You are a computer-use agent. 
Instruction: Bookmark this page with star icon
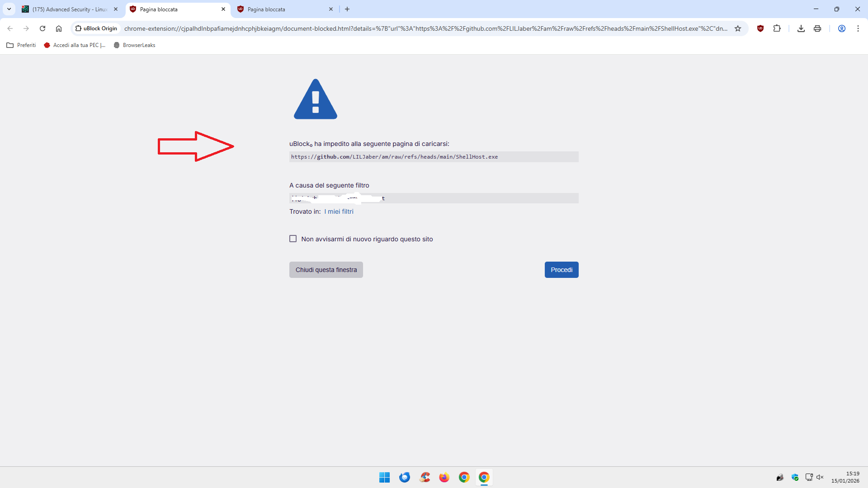coord(738,28)
